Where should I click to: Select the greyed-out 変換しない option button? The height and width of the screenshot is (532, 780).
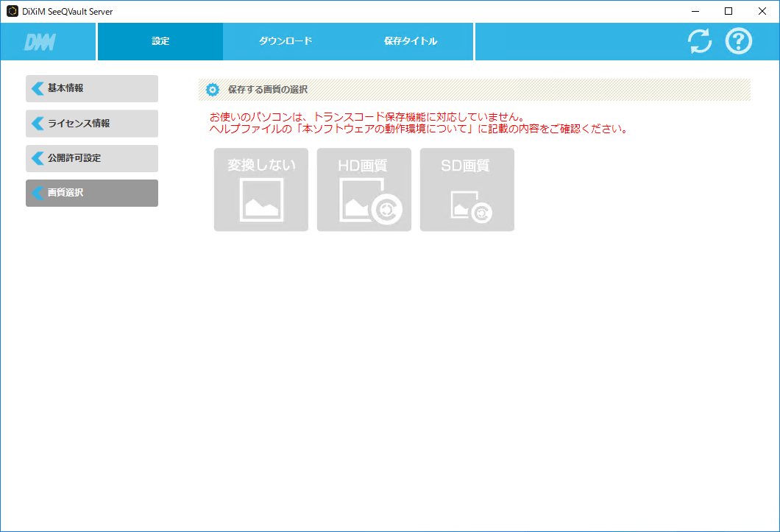click(261, 189)
